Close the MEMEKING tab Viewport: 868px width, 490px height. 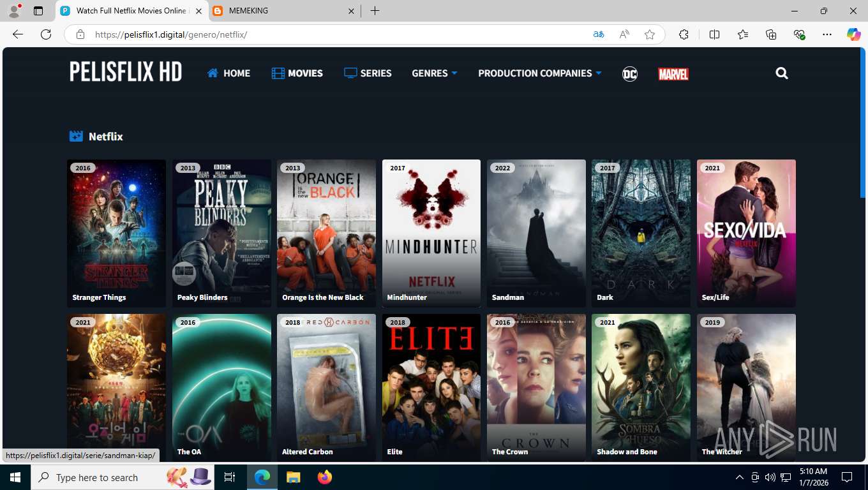tap(352, 11)
